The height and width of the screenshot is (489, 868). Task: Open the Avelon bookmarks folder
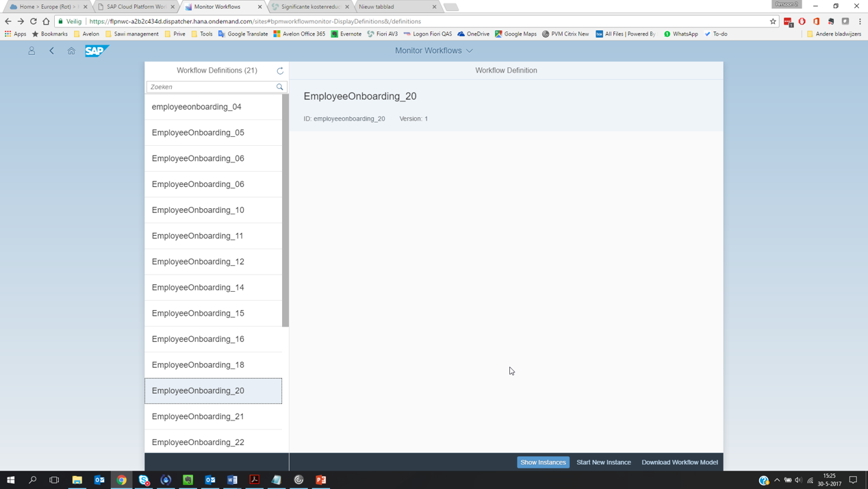tap(86, 34)
